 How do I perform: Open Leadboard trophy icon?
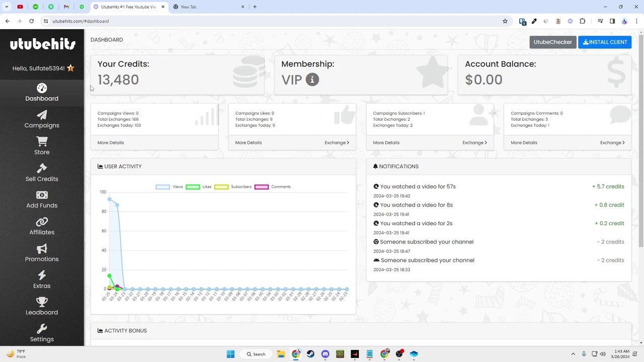(x=42, y=302)
